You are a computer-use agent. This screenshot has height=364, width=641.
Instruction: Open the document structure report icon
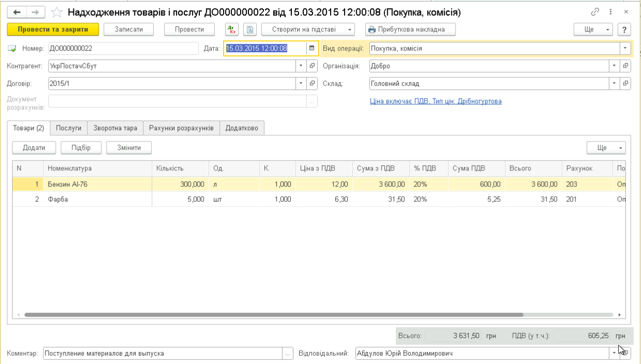[x=250, y=29]
